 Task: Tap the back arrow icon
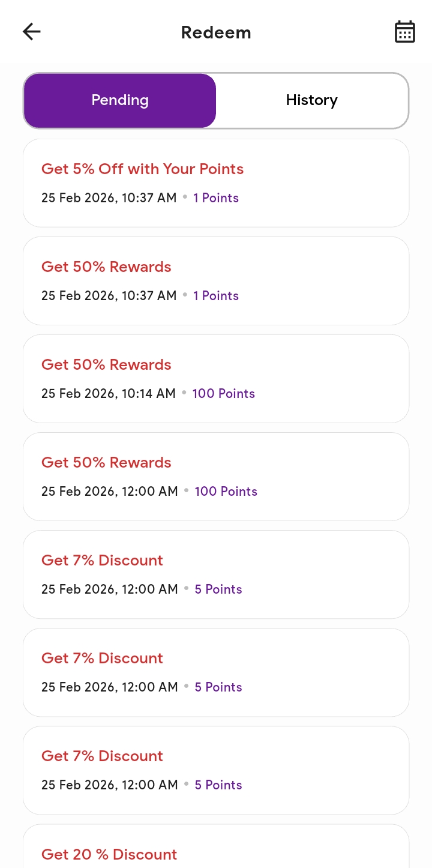(32, 32)
